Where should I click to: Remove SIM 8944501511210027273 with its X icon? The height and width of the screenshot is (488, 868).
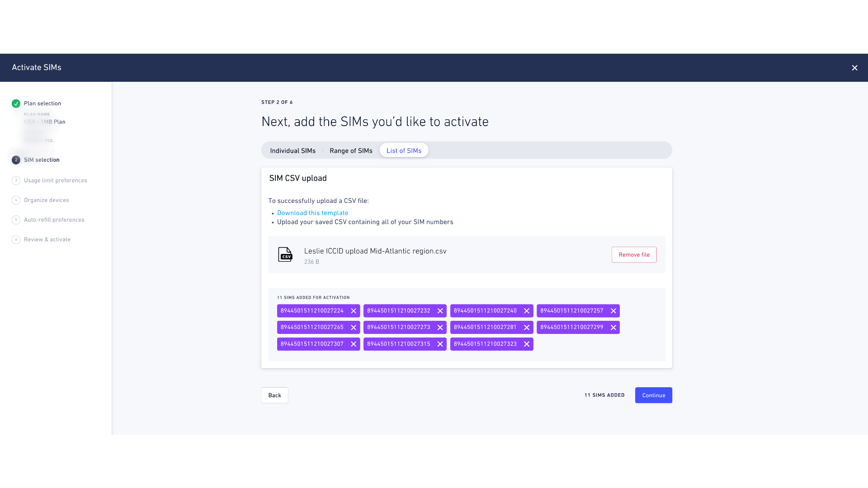coord(440,327)
